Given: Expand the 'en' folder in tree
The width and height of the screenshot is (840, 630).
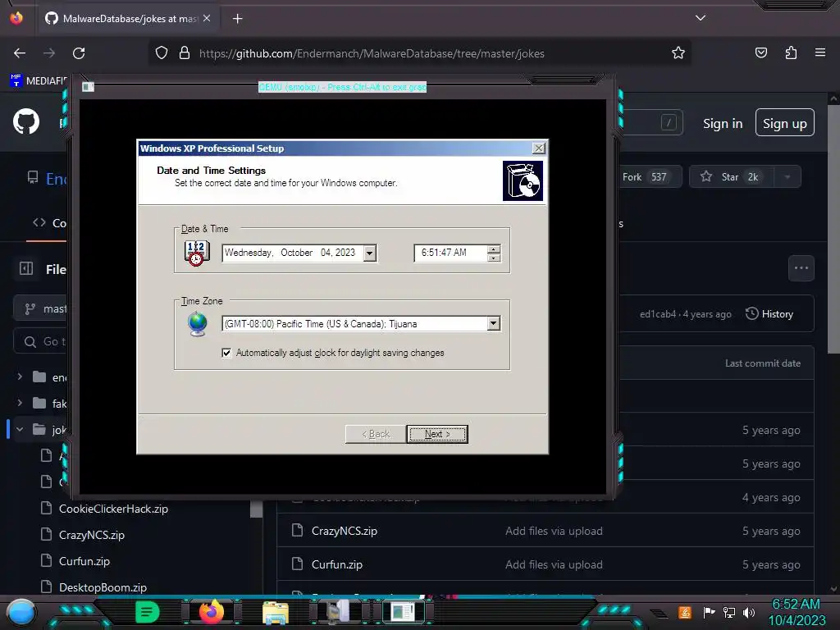Looking at the screenshot, I should (20, 377).
